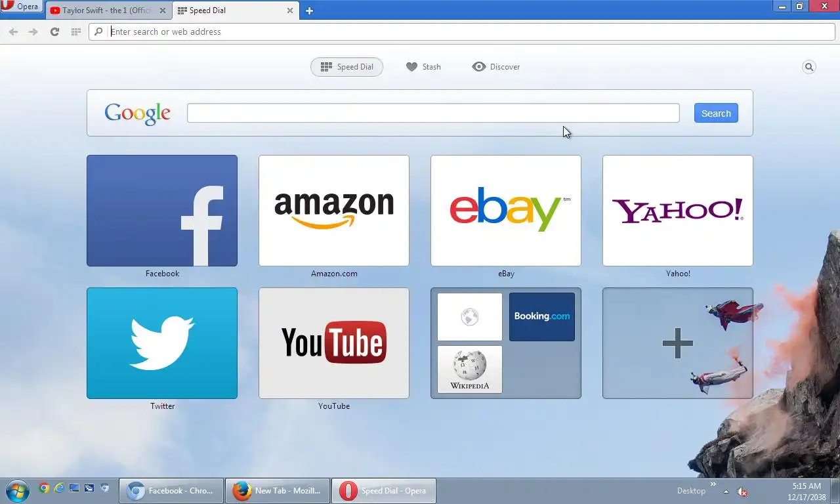The width and height of the screenshot is (840, 504).
Task: Open the Discover page
Action: tap(496, 67)
